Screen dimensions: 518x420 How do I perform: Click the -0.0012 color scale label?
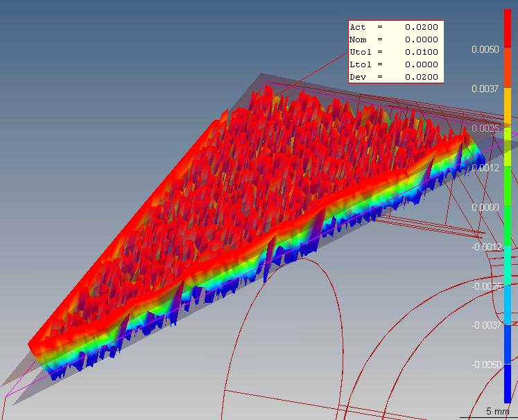point(487,247)
